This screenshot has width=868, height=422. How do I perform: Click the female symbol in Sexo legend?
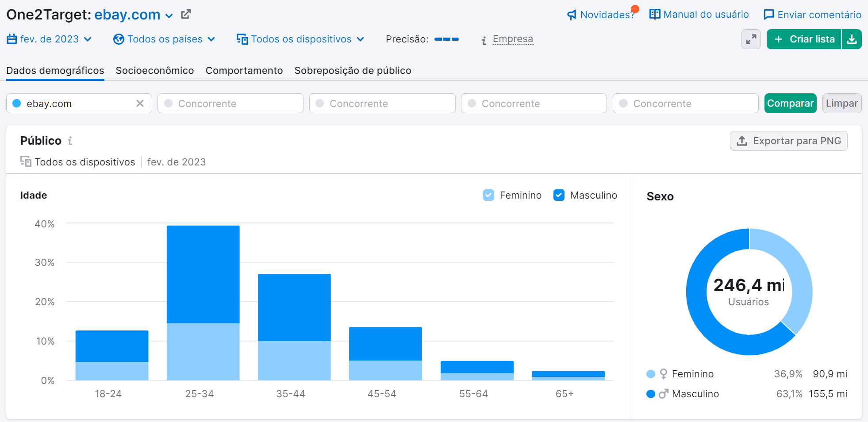(663, 374)
